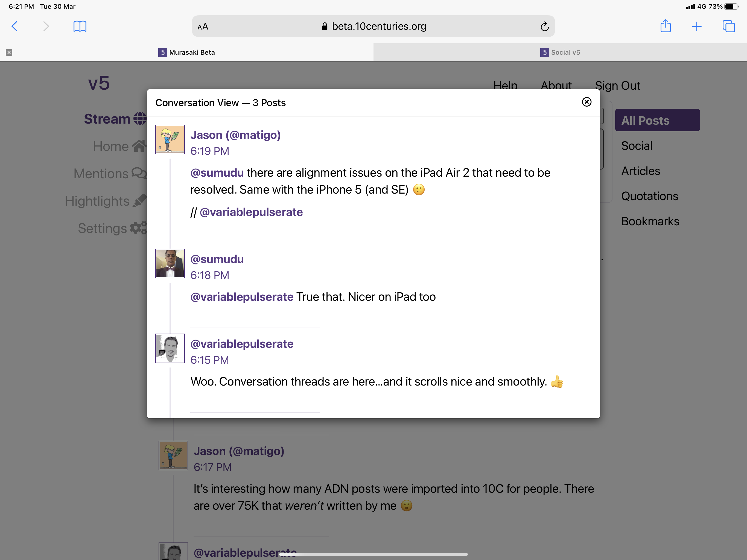747x560 pixels.
Task: Choose the Bookmarks filter
Action: 650,221
